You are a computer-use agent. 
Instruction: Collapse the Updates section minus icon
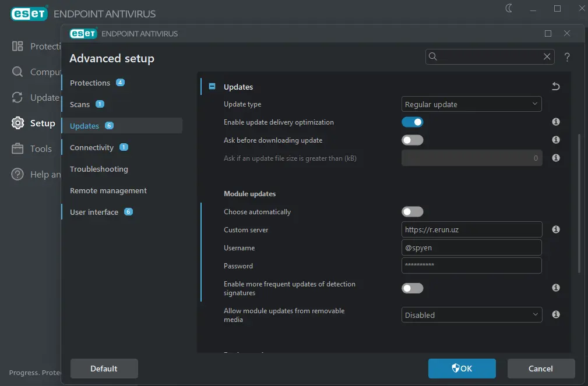pos(212,87)
